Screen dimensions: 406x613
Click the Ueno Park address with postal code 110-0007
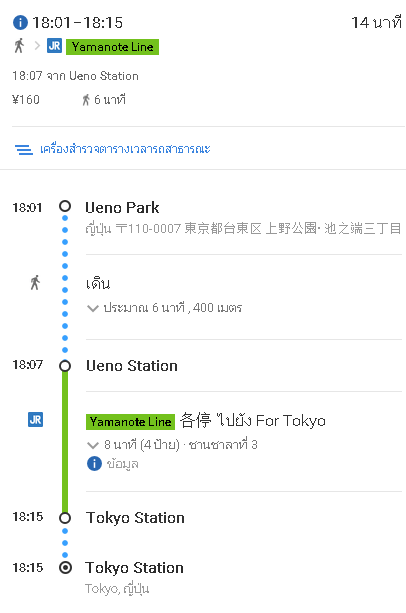(x=243, y=228)
